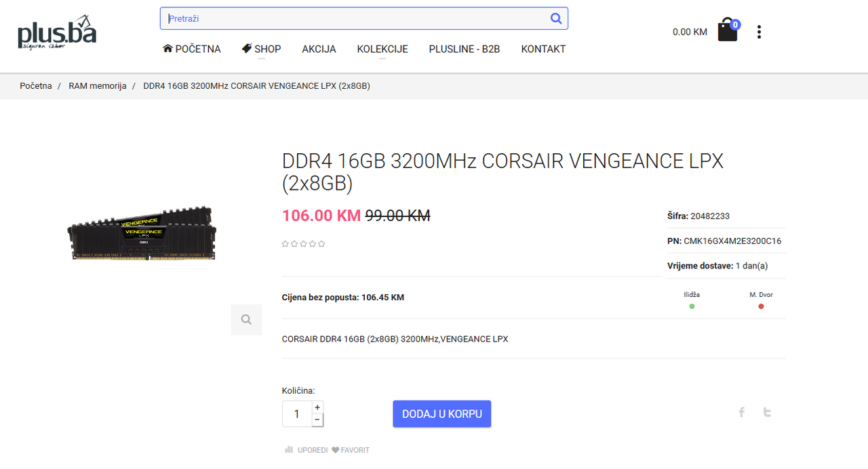Click the Šifra: 20482233 text

(x=698, y=216)
